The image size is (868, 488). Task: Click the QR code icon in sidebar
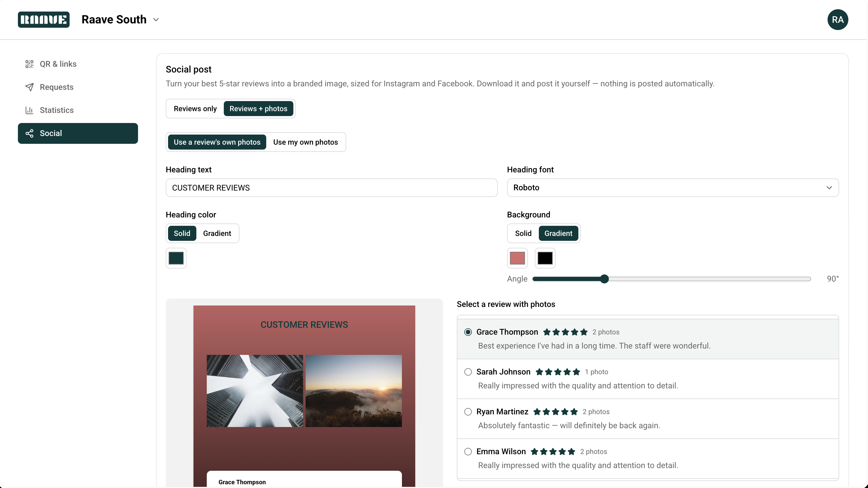[29, 64]
